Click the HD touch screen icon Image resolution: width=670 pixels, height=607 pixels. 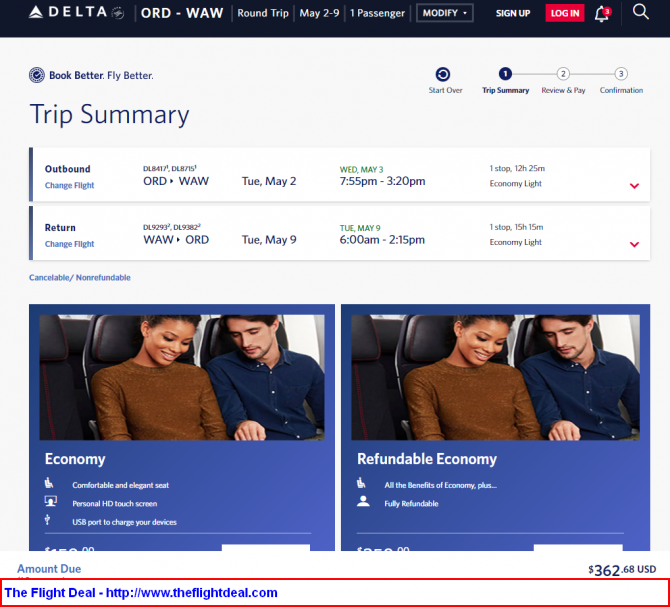(x=51, y=501)
